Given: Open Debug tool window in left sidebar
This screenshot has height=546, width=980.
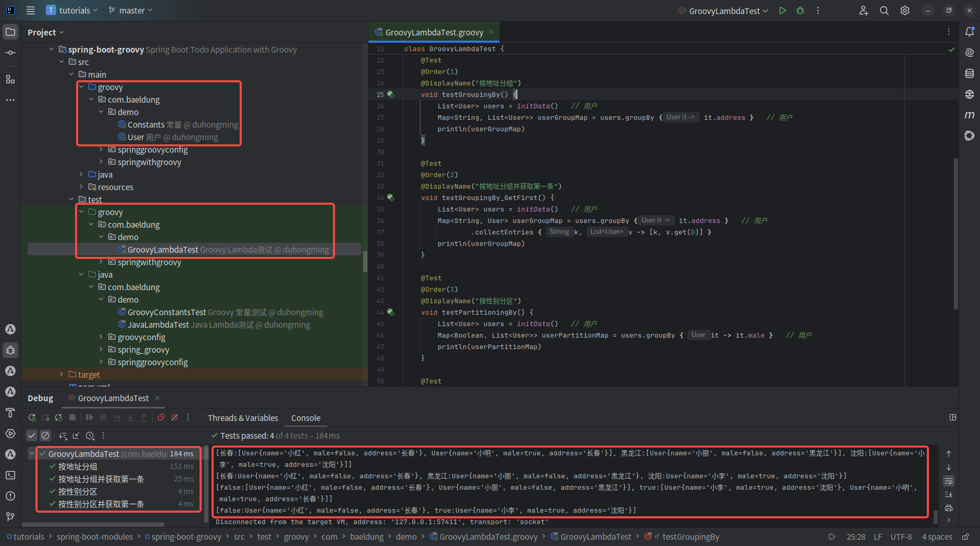Looking at the screenshot, I should (10, 350).
